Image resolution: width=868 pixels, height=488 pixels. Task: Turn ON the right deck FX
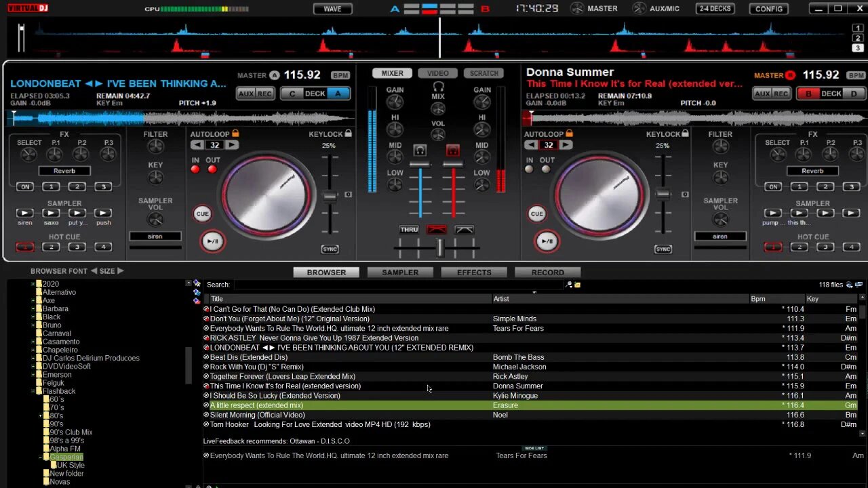tap(772, 186)
